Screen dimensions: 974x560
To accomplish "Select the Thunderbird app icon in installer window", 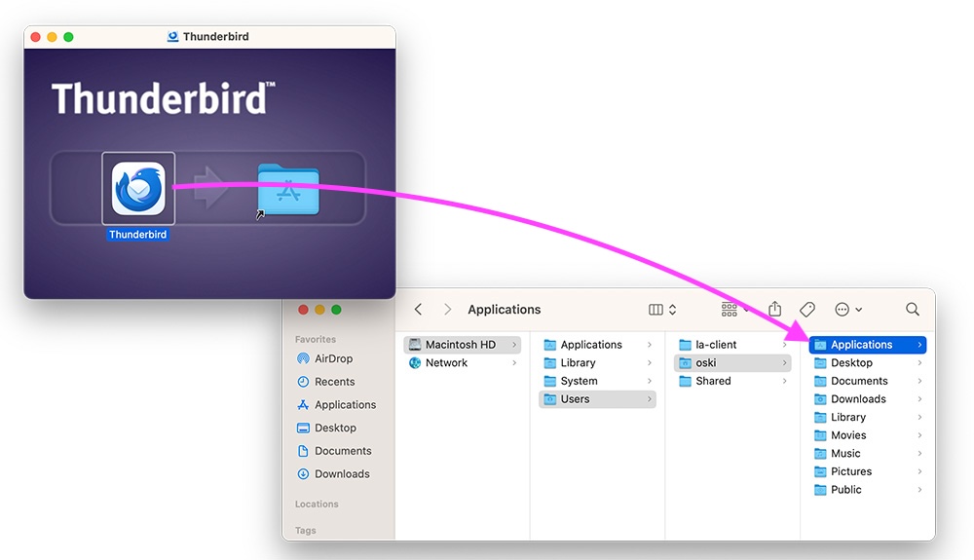I will 138,188.
